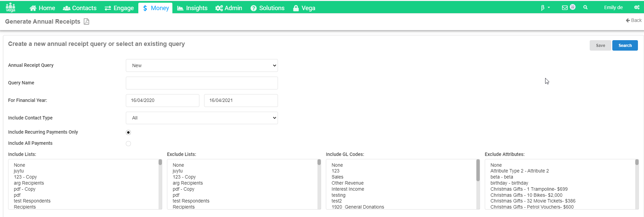Open the Insights menu
This screenshot has height=217, width=644.
tap(192, 8)
